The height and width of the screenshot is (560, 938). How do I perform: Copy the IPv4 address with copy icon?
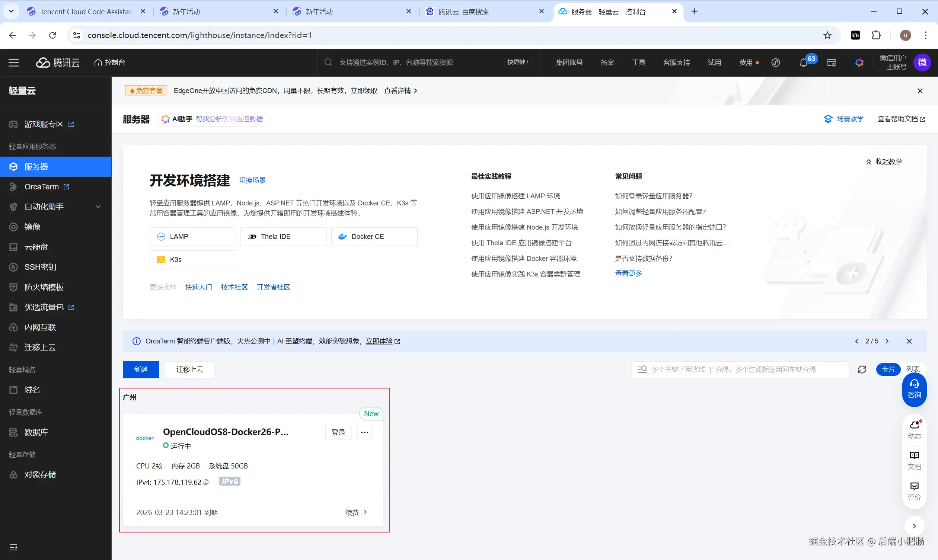206,482
